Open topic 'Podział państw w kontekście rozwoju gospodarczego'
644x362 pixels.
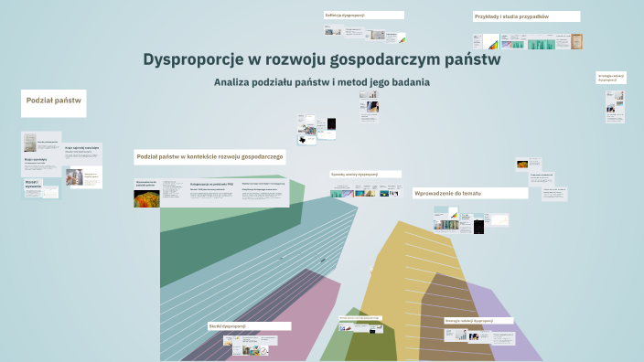pos(209,157)
